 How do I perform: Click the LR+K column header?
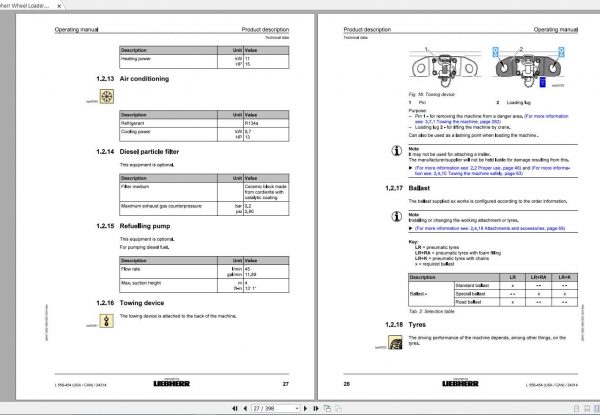click(x=564, y=277)
